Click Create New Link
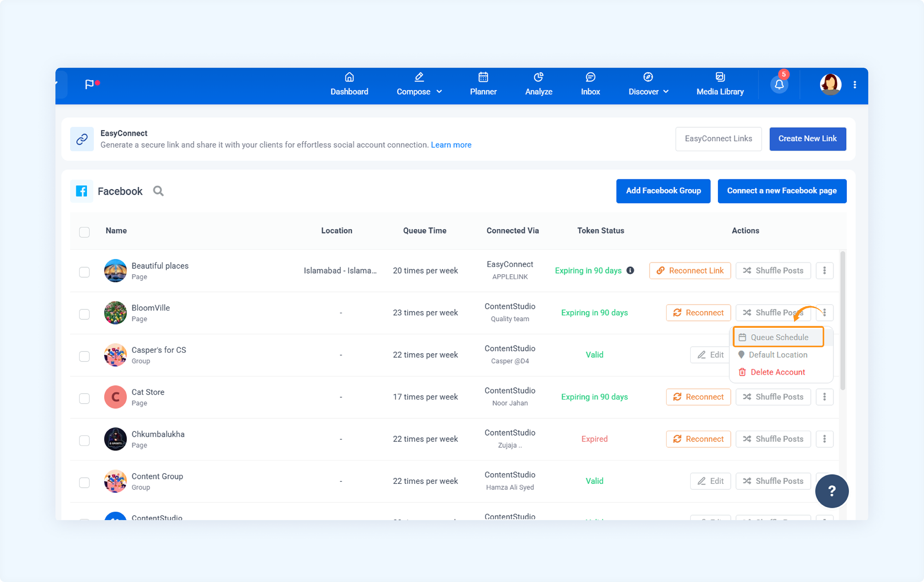 tap(807, 139)
